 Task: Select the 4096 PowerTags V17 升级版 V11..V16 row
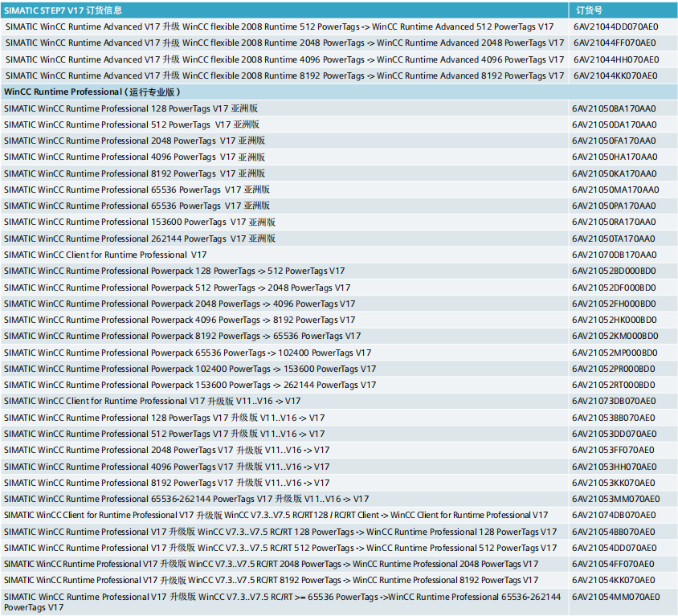click(x=166, y=467)
